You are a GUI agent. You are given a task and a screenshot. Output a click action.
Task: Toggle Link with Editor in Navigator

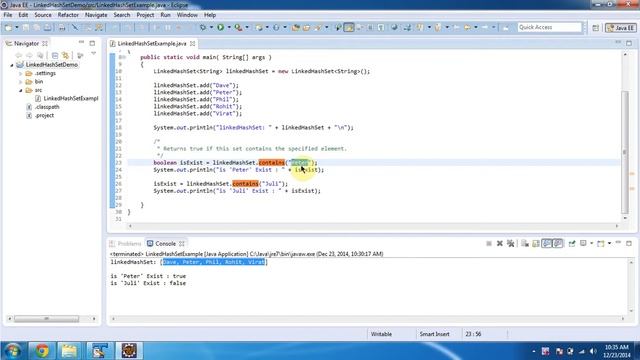coord(65,55)
